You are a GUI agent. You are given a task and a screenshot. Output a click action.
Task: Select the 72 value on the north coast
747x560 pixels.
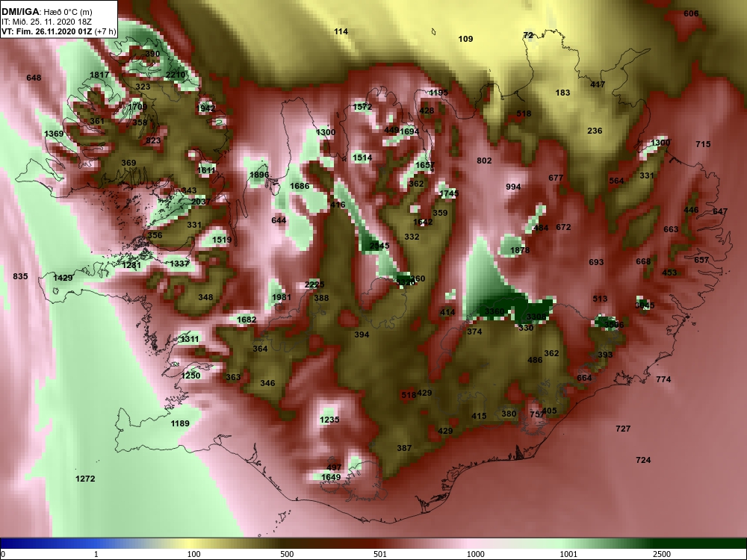point(528,35)
